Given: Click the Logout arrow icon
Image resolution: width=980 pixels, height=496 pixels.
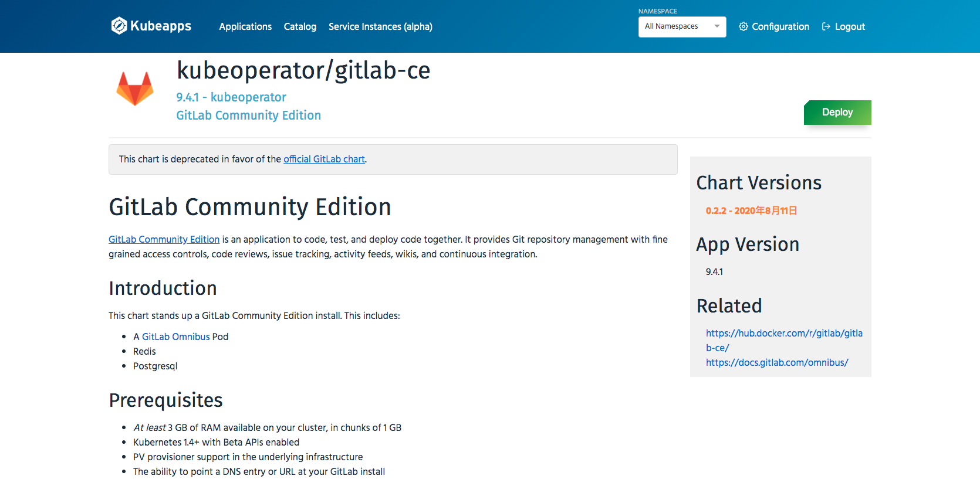Looking at the screenshot, I should tap(826, 26).
